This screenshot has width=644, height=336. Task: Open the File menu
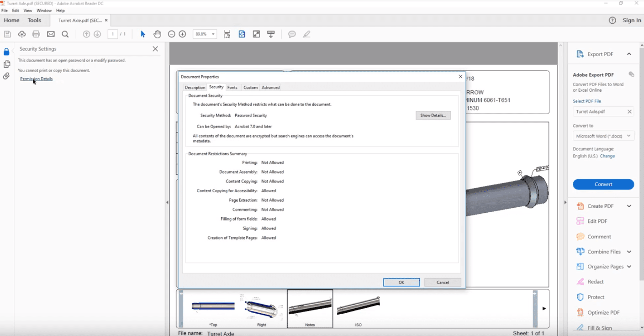tap(5, 10)
